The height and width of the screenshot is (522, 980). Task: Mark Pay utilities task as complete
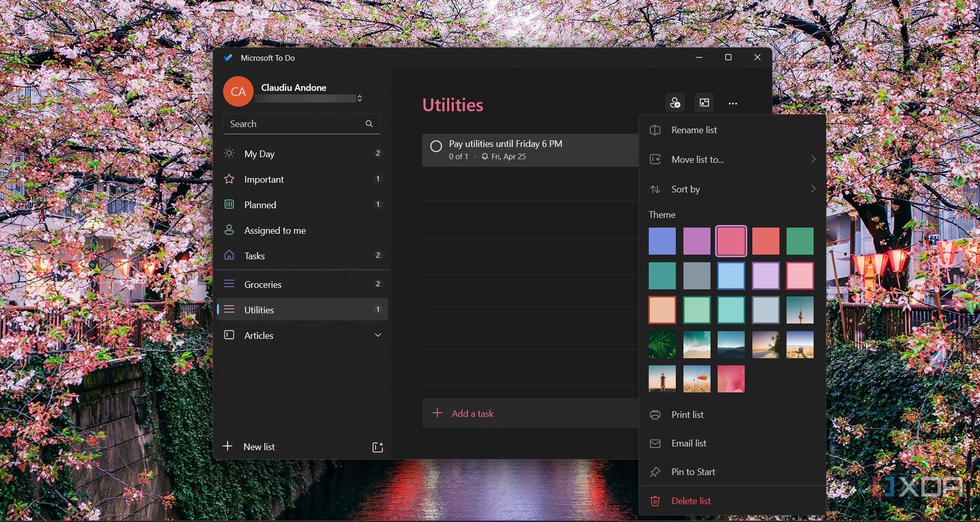(436, 146)
